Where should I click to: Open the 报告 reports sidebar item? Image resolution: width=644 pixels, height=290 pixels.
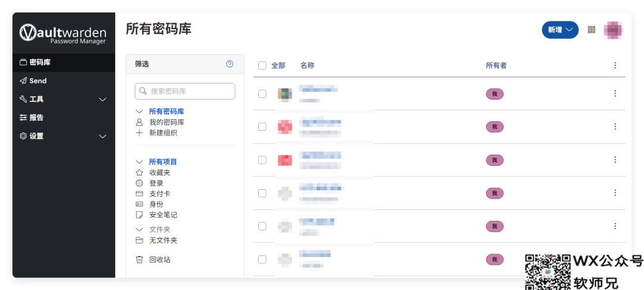pyautogui.click(x=64, y=118)
